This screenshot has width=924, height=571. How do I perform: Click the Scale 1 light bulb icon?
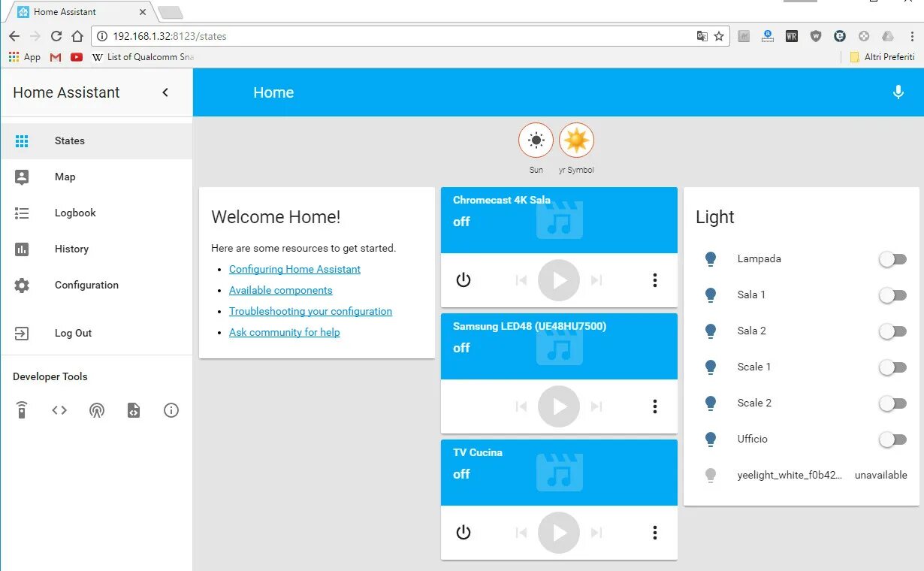tap(711, 367)
